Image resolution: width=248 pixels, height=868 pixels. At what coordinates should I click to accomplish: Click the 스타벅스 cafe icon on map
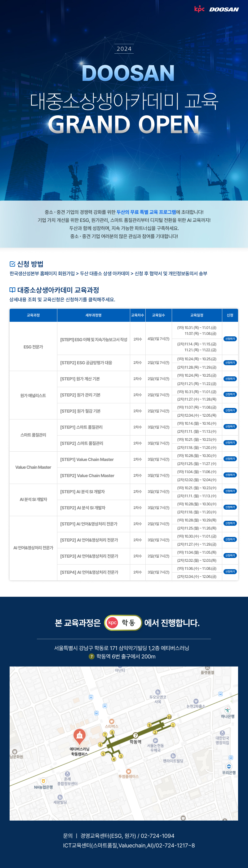[x=112, y=721]
